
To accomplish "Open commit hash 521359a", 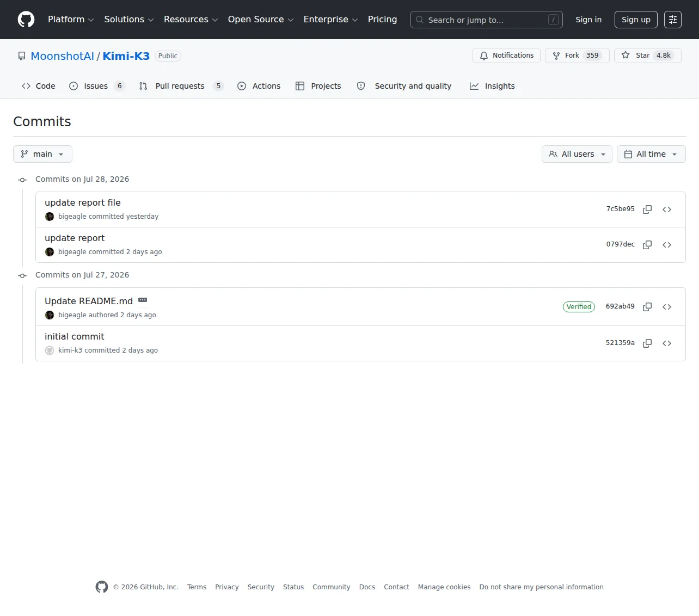I will (620, 343).
